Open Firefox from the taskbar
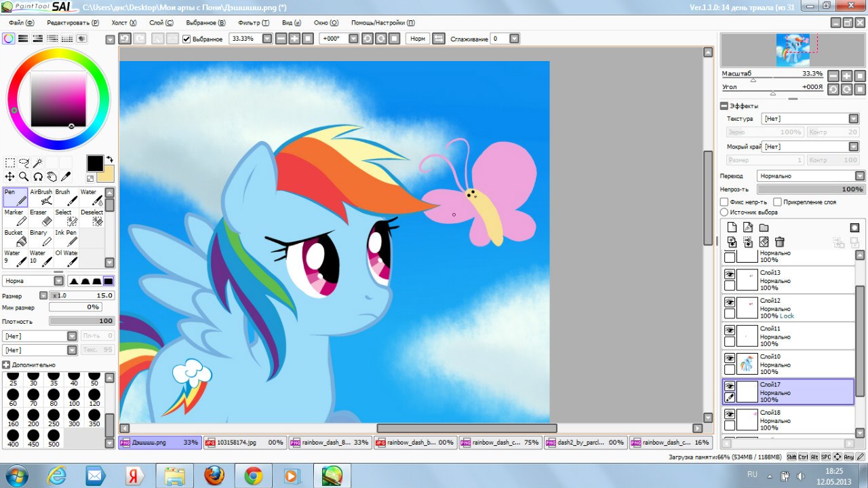Viewport: 868px width, 488px height. [214, 475]
